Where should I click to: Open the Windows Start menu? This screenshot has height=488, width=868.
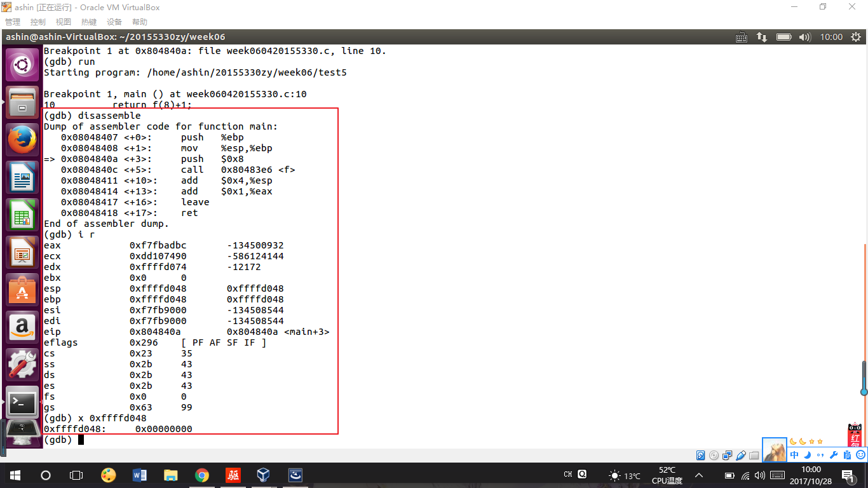(x=15, y=475)
